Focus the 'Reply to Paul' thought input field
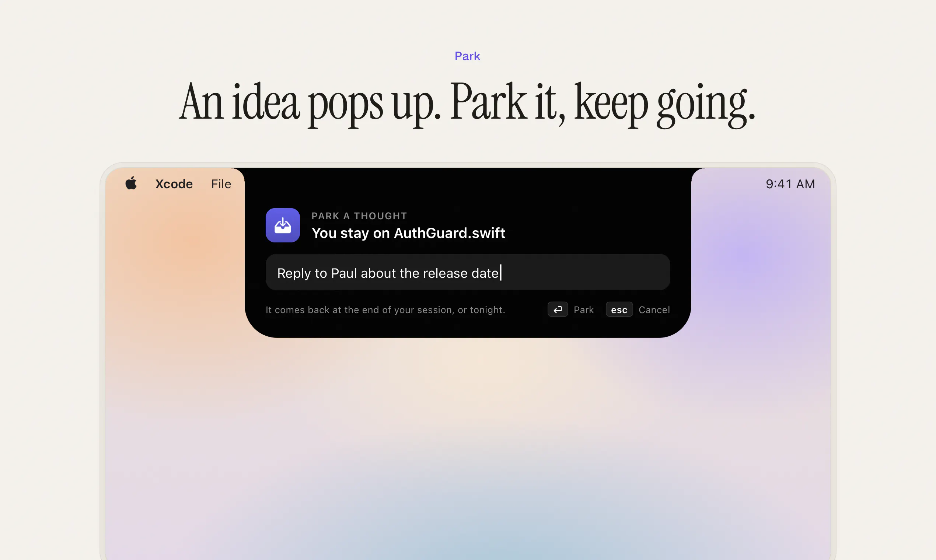The height and width of the screenshot is (560, 936). point(468,272)
